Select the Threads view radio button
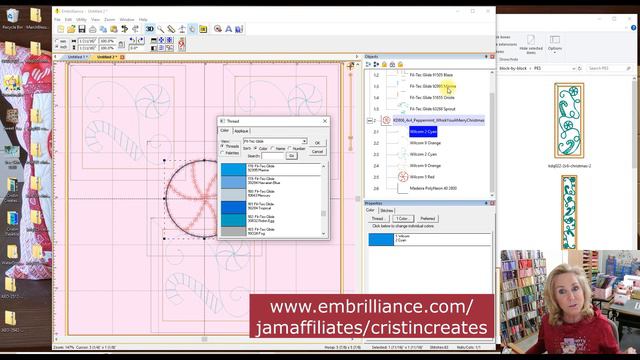 pos(222,146)
